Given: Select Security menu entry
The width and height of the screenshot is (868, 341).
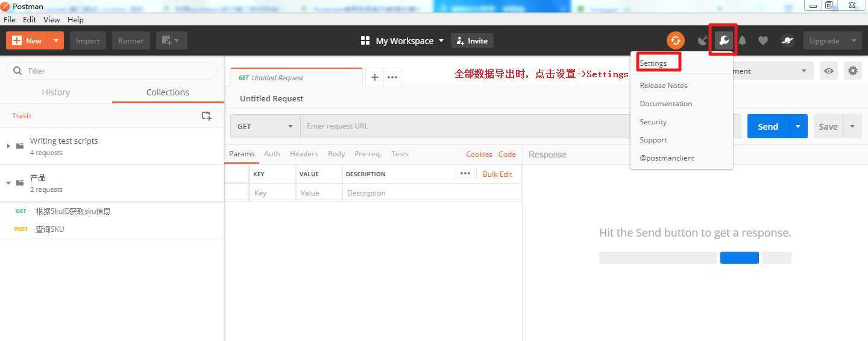Looking at the screenshot, I should click(x=653, y=121).
